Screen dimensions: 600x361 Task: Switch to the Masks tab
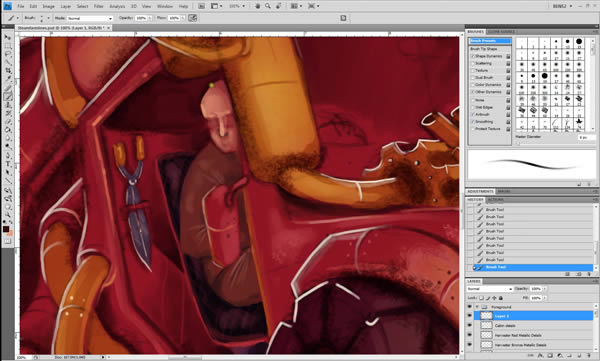(x=503, y=191)
